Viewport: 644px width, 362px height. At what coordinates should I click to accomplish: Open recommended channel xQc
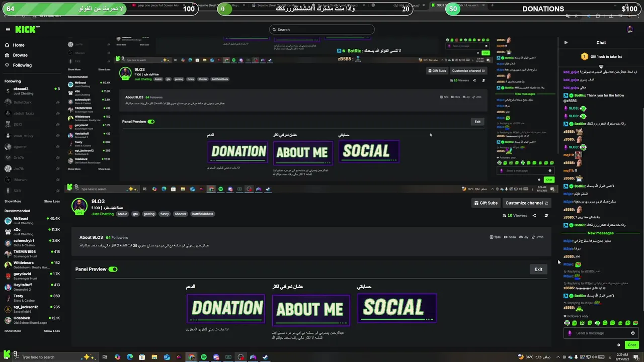(x=32, y=232)
